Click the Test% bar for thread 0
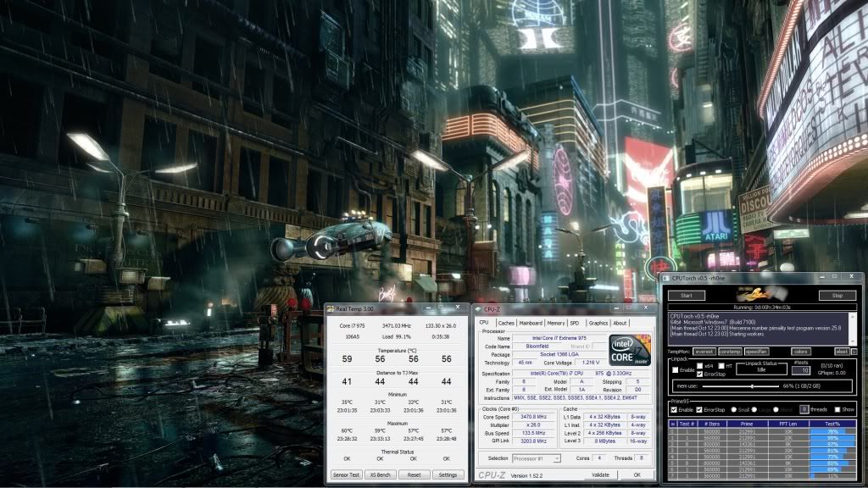The width and height of the screenshot is (868, 488). click(832, 431)
